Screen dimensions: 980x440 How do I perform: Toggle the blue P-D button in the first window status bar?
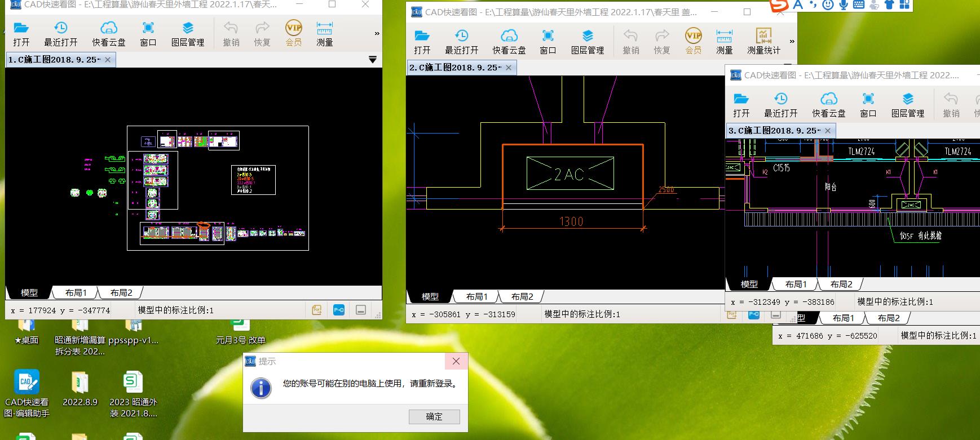(339, 310)
